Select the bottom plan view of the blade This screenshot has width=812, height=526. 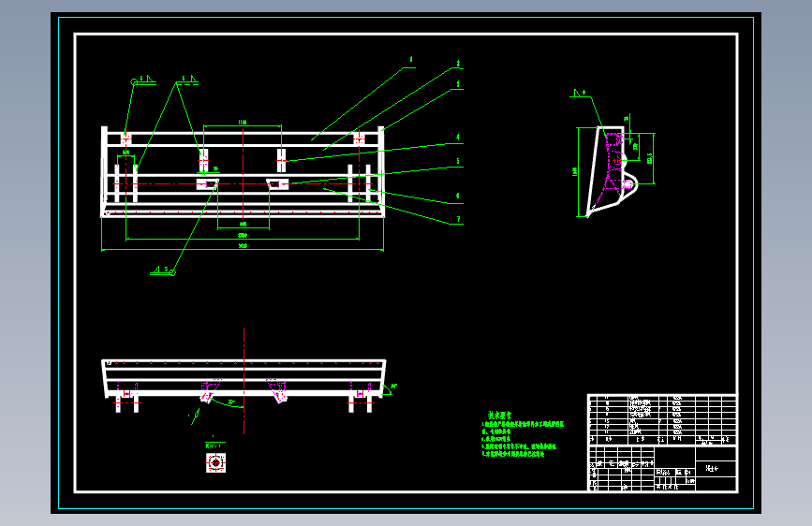pos(244,386)
